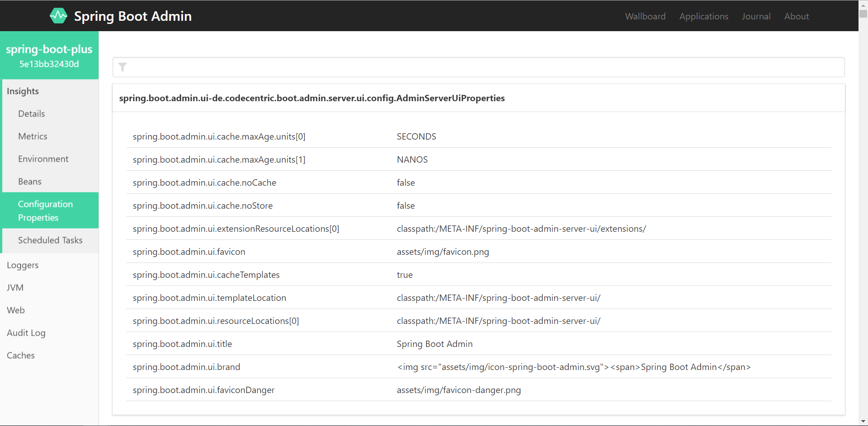The image size is (868, 426).
Task: Open Scheduled Tasks view
Action: point(50,240)
